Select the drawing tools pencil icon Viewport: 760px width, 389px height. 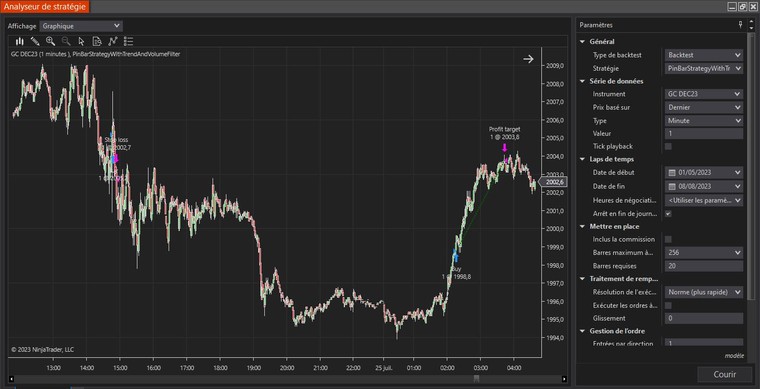click(35, 41)
